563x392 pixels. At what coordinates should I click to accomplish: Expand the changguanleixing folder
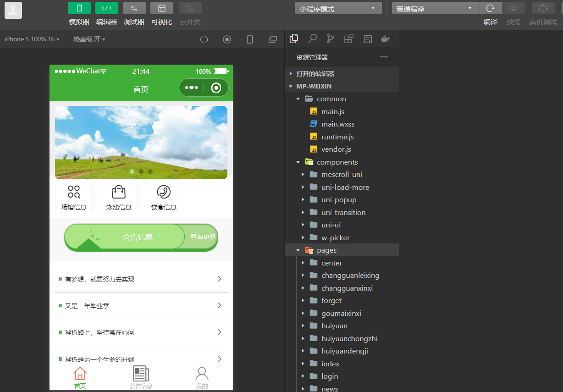pos(342,275)
